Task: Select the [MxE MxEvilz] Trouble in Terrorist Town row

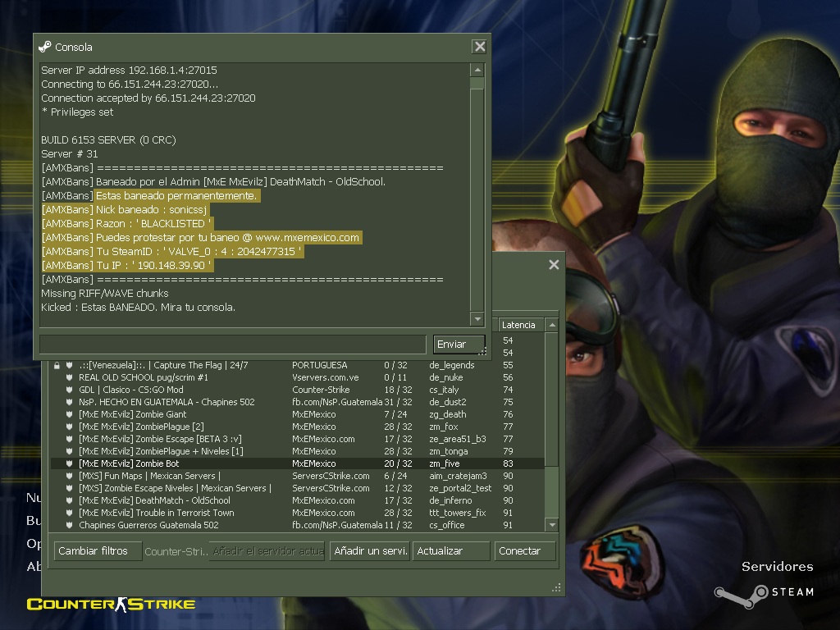Action: pyautogui.click(x=297, y=513)
